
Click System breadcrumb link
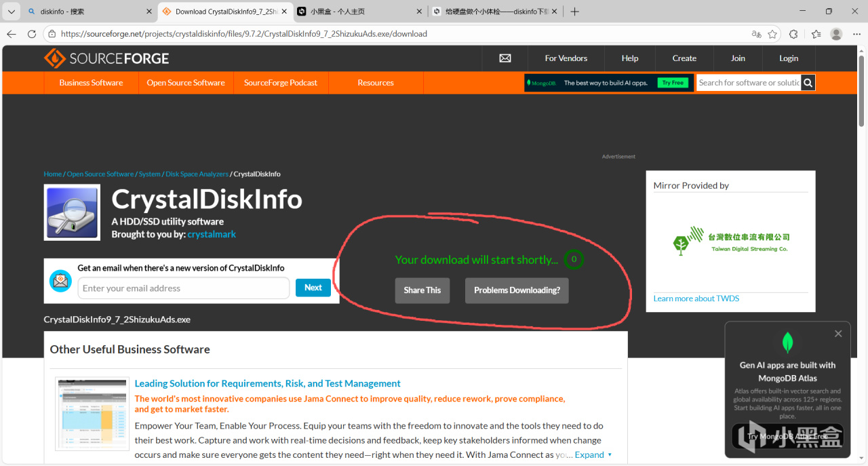coord(150,174)
